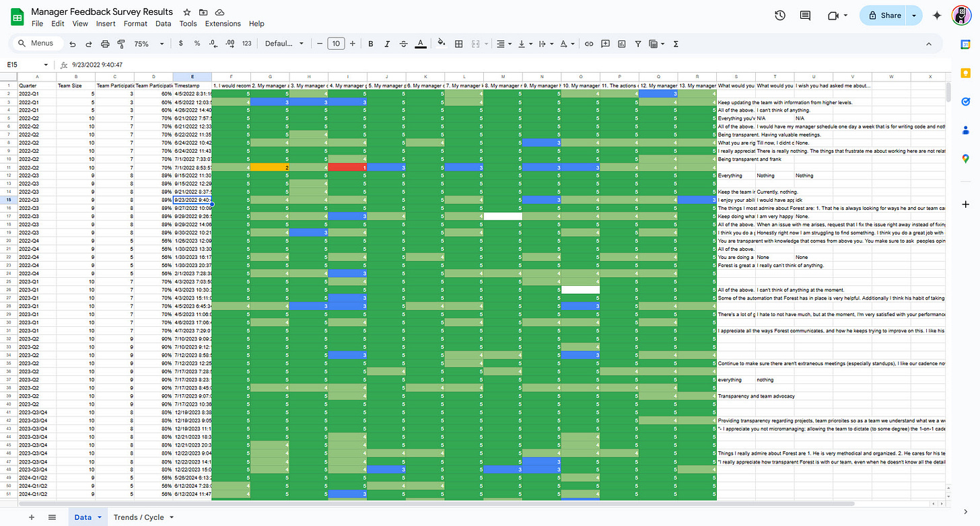Open the Insert menu
980x526 pixels.
[106, 24]
